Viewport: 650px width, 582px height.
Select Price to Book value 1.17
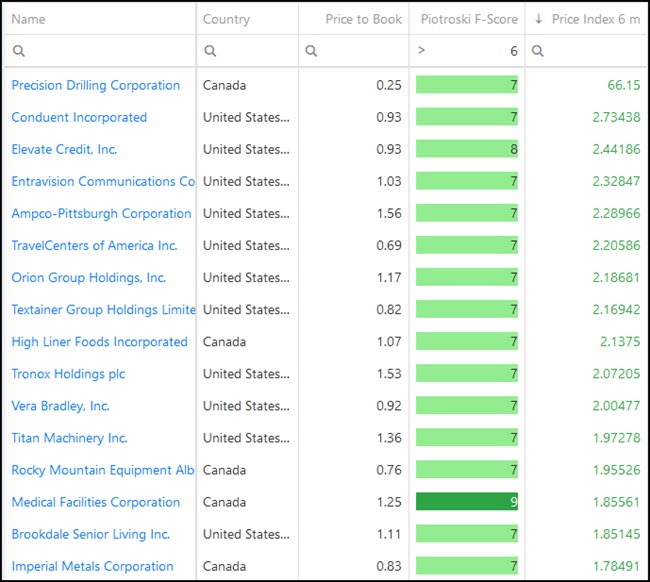pos(389,278)
